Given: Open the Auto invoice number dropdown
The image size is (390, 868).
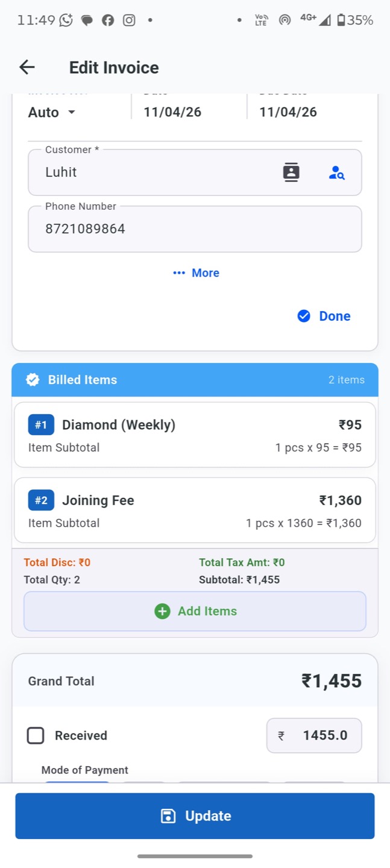Looking at the screenshot, I should [52, 112].
